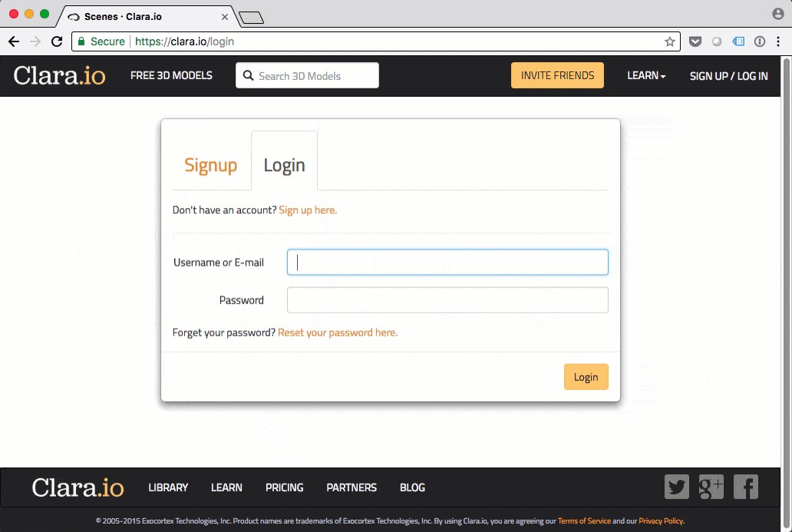Viewport: 792px width, 532px height.
Task: Open the Reset your password link
Action: click(338, 332)
